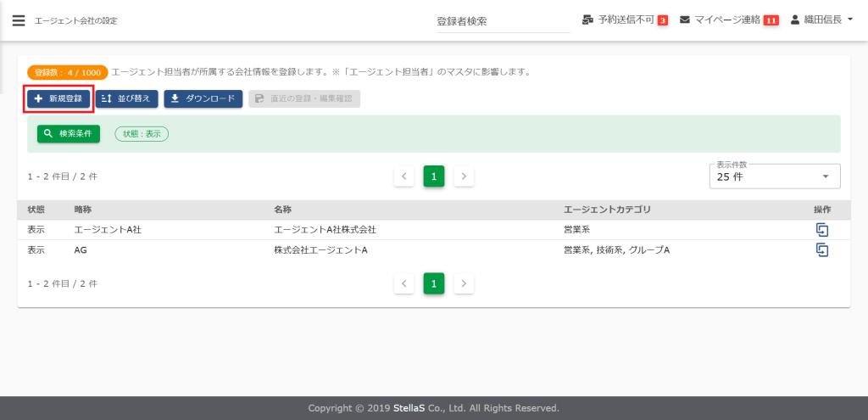Screen dimensions: 868x420
Task: Expand the 表示件数 25件 dropdown
Action: tap(774, 176)
